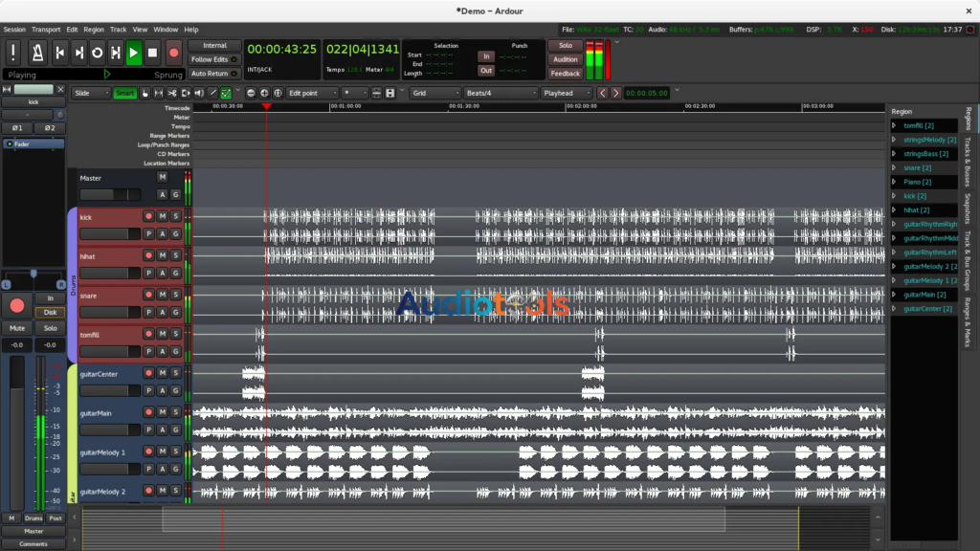The image size is (980, 551).
Task: Stop playback with the square stop button
Action: coord(152,53)
